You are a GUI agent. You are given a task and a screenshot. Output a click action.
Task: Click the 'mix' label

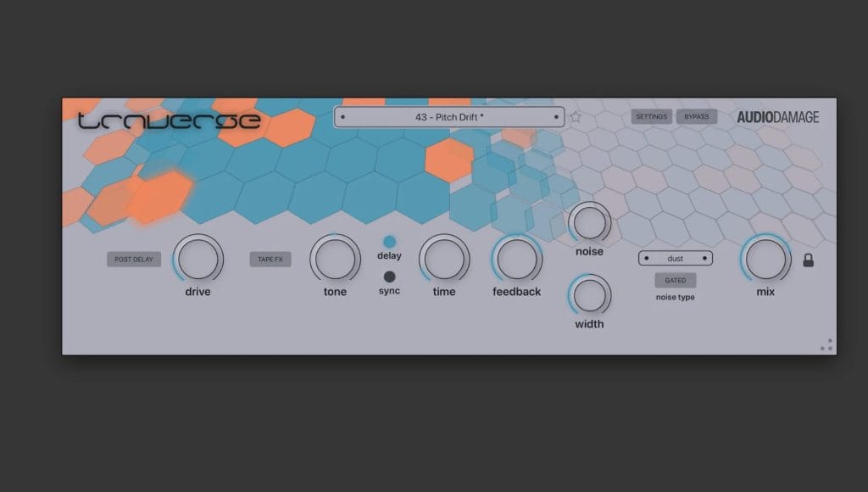tap(765, 292)
